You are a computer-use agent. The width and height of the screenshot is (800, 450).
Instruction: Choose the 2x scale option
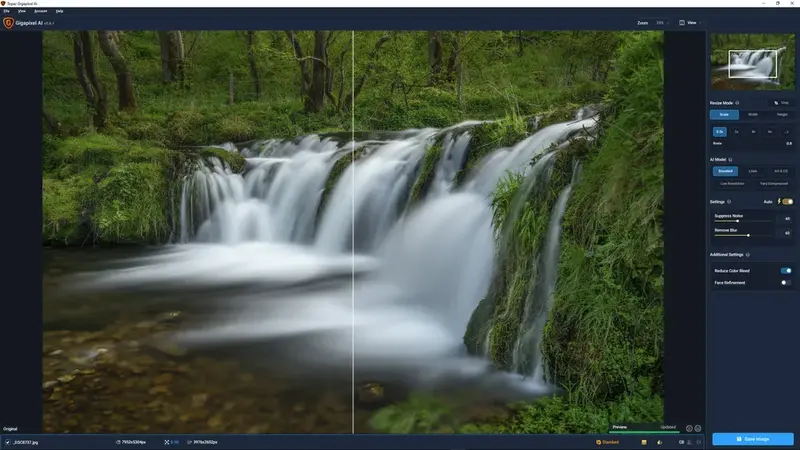pyautogui.click(x=736, y=132)
